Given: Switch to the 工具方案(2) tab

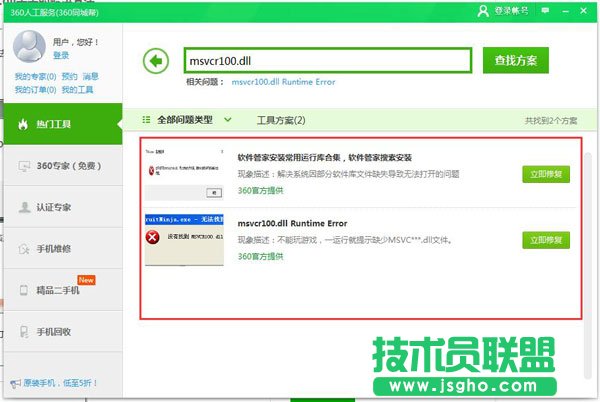Looking at the screenshot, I should [281, 120].
